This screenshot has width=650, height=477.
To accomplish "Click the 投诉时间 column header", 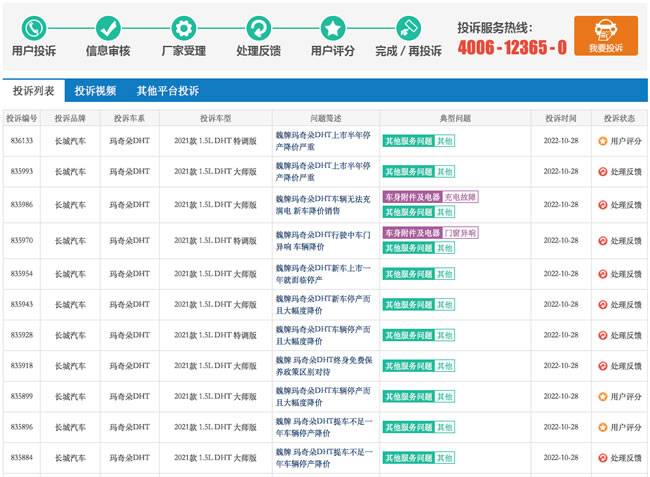I will coord(561,118).
